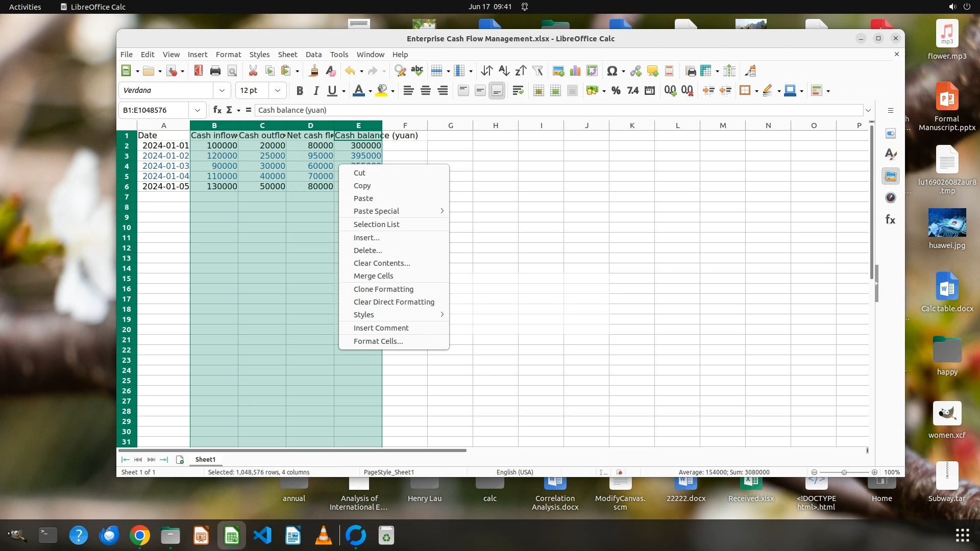Click the Clone Formatting paintbrush icon
This screenshot has height=551, width=980.
pos(314,71)
